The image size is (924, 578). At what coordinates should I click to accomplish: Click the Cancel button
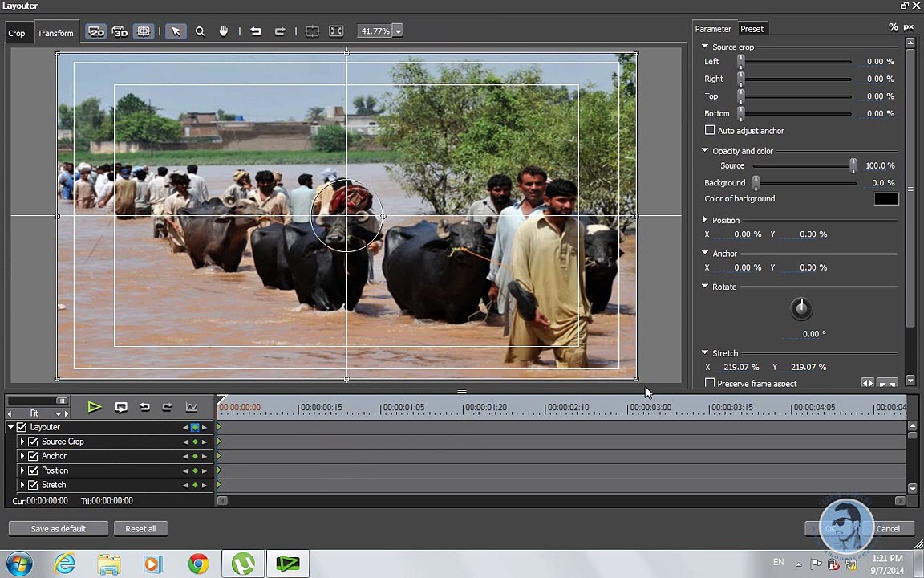coord(887,528)
